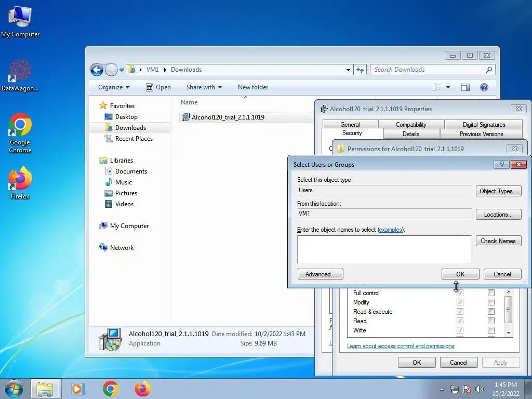Open Firefox from the taskbar

[143, 389]
